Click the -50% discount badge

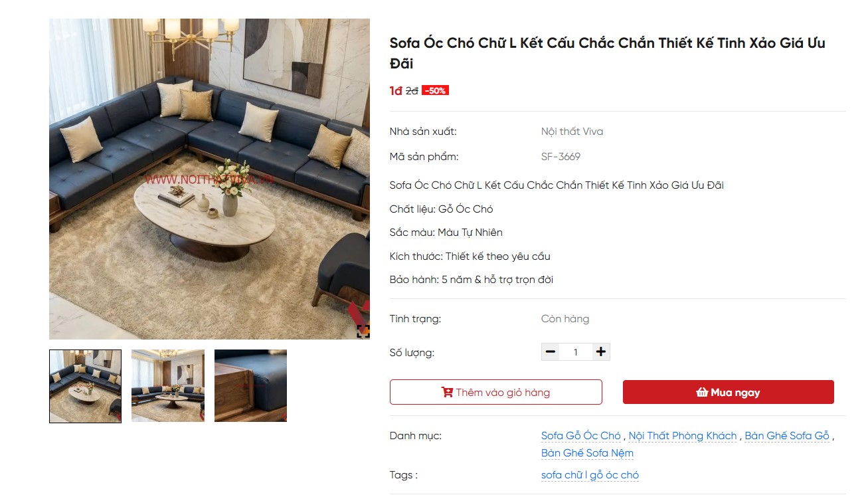[x=435, y=91]
